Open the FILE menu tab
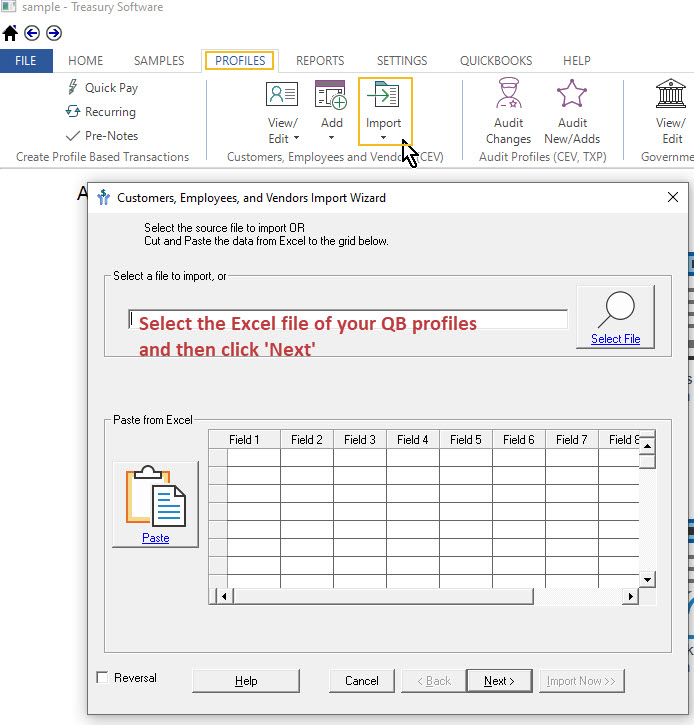This screenshot has width=694, height=725. point(26,61)
